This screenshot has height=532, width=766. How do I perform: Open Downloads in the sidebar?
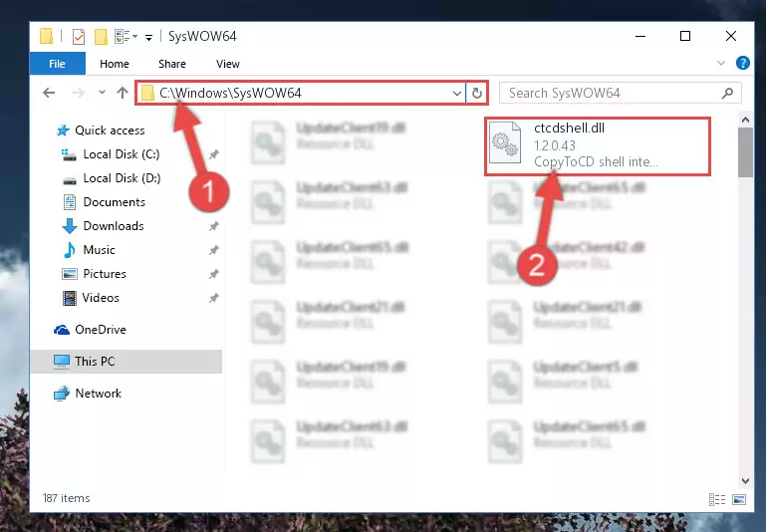tap(114, 226)
